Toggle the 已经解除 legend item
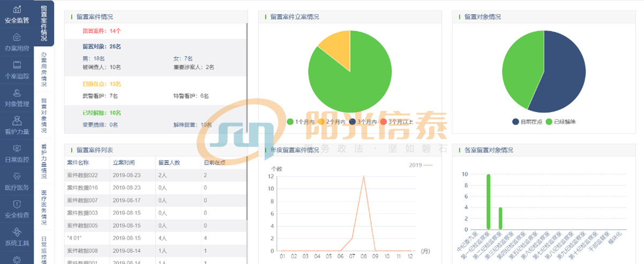 [x=560, y=122]
